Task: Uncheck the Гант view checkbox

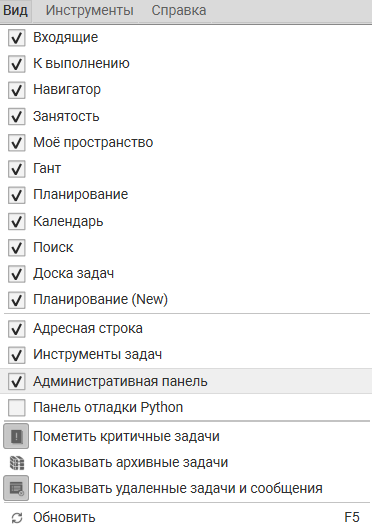Action: coord(16,168)
